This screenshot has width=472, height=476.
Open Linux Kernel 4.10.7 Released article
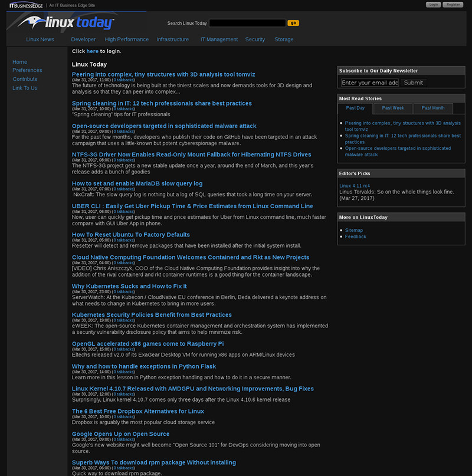coord(193,389)
